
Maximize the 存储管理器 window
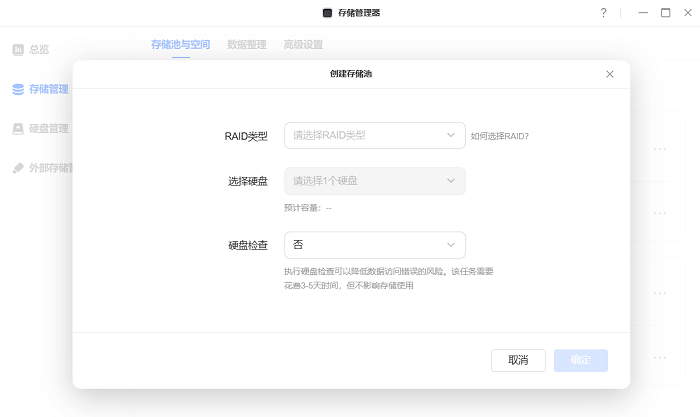665,13
